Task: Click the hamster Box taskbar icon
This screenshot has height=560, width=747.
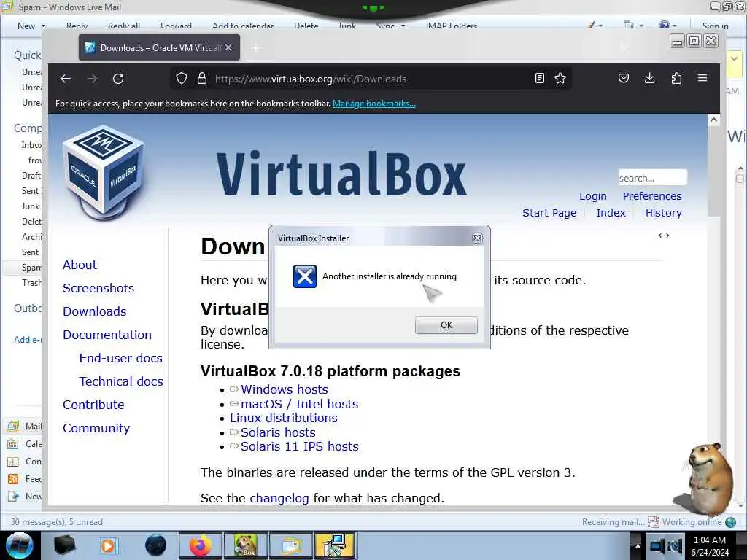Action: point(245,545)
